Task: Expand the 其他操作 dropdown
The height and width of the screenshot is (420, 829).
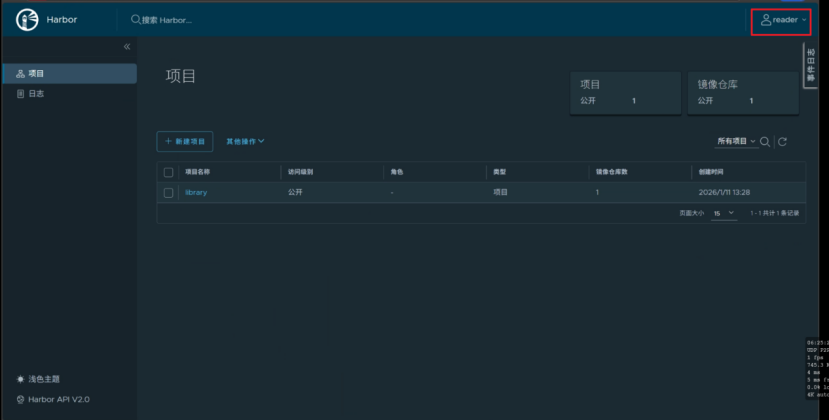Action: (x=245, y=141)
